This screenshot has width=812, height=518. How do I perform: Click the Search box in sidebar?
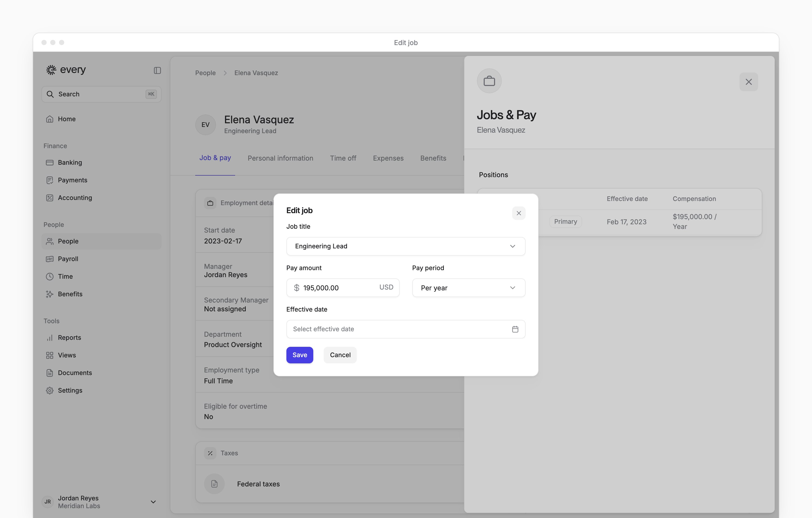pos(101,94)
